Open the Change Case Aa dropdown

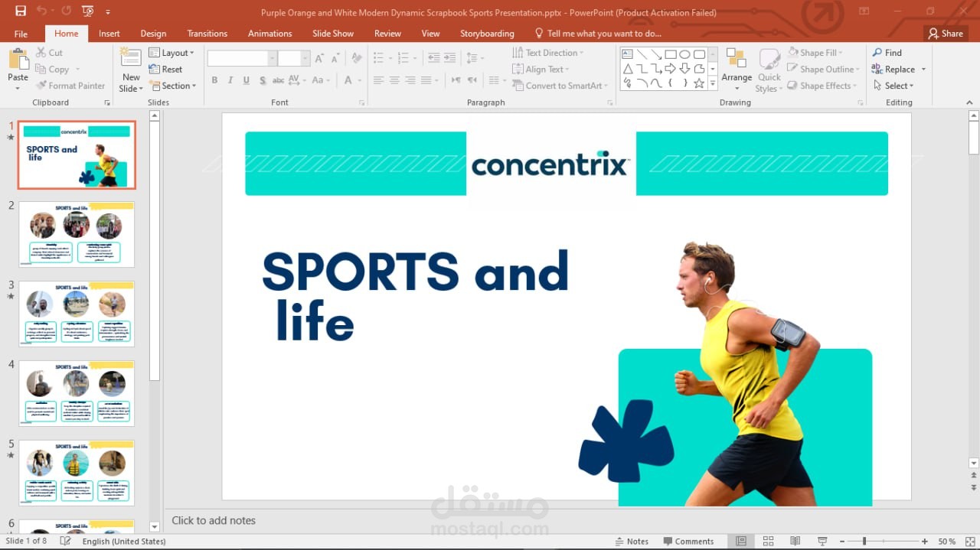[320, 80]
